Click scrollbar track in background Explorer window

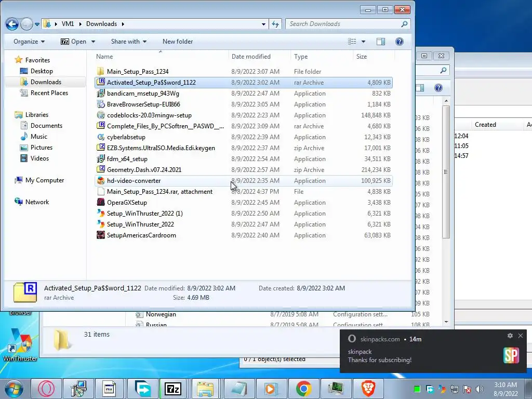pyautogui.click(x=446, y=278)
